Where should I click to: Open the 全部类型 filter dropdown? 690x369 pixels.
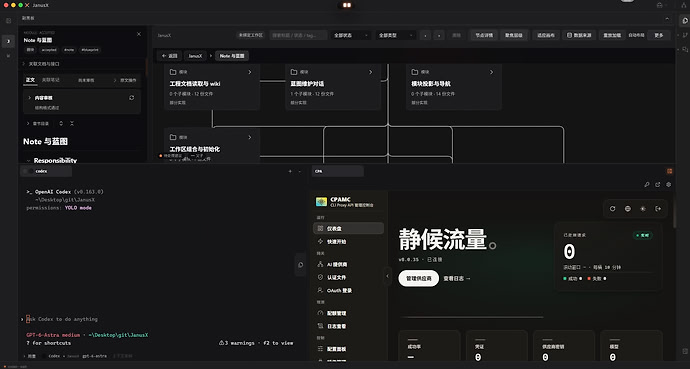click(395, 35)
